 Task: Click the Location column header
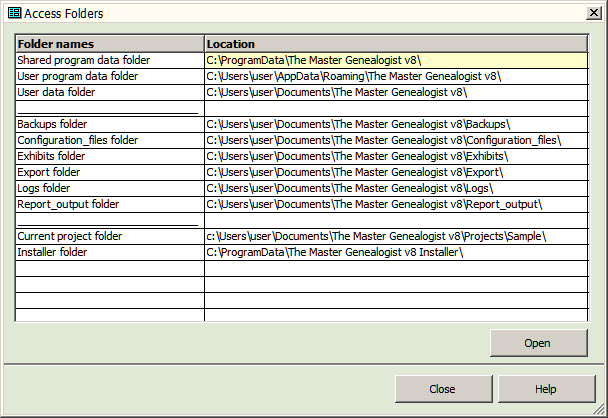point(396,44)
